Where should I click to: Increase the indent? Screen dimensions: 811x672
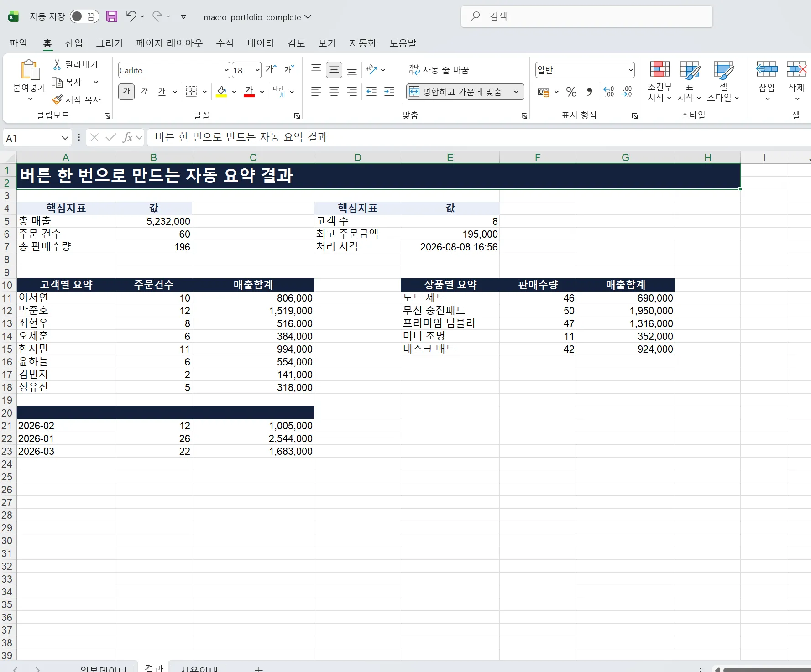click(x=389, y=92)
